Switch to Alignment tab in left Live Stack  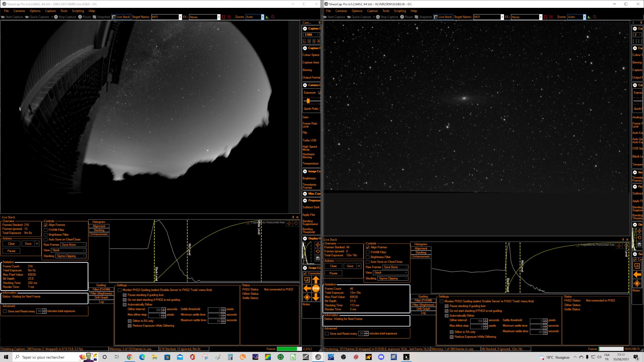[99, 226]
